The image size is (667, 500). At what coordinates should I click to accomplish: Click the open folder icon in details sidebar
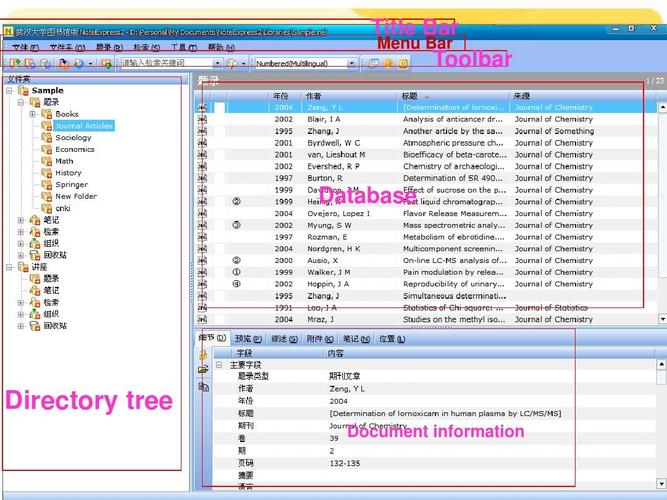click(x=203, y=369)
